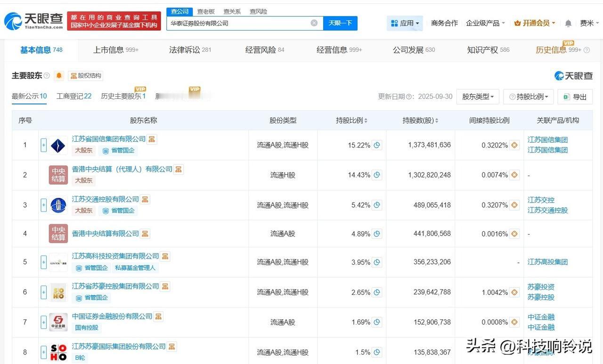Open the 应用 dropdown menu
The width and height of the screenshot is (603, 364).
405,23
